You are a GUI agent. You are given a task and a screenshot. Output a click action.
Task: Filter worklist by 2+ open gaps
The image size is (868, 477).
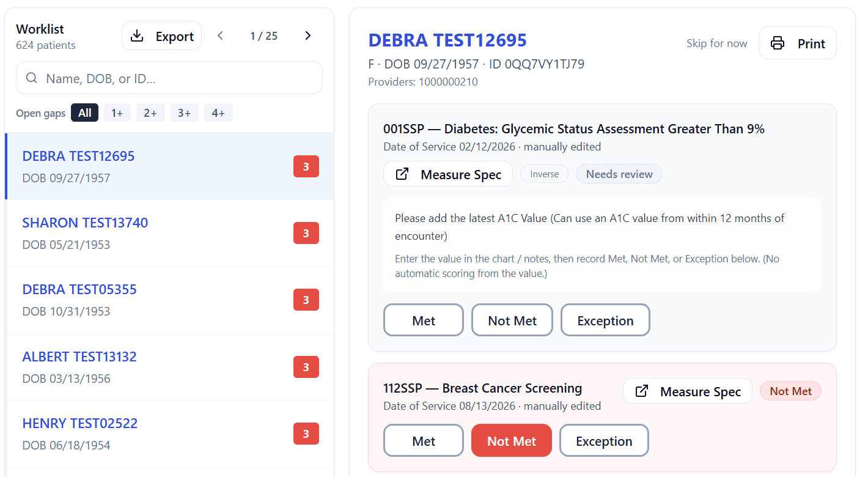[150, 113]
